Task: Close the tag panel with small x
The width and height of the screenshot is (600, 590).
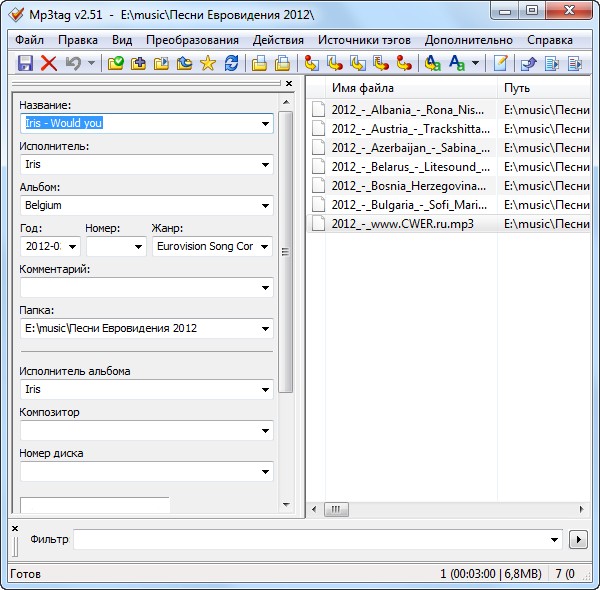Action: click(289, 84)
